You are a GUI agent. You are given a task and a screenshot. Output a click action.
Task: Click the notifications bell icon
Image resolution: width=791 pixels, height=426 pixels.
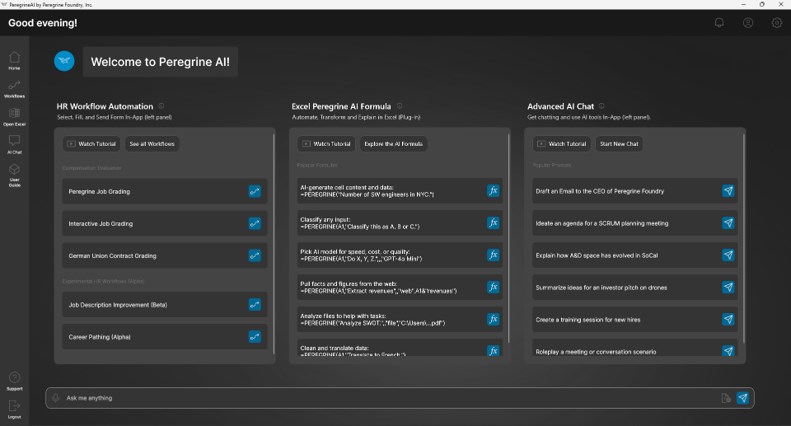point(719,23)
